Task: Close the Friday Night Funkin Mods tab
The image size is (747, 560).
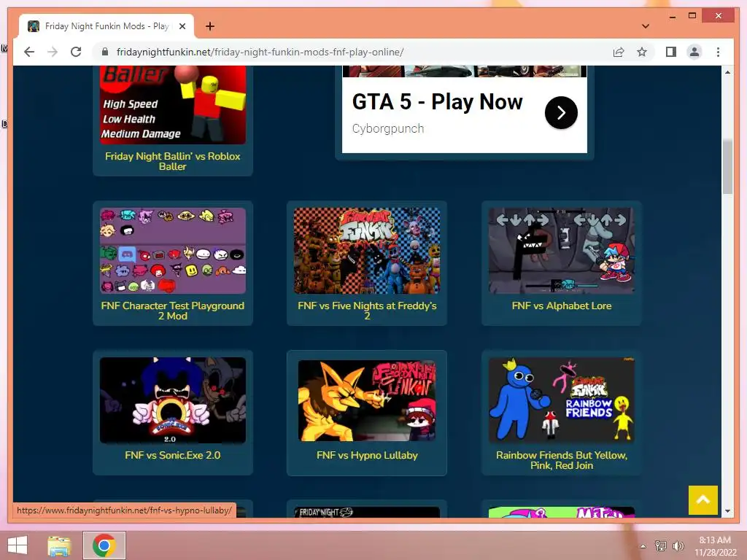Action: click(182, 26)
